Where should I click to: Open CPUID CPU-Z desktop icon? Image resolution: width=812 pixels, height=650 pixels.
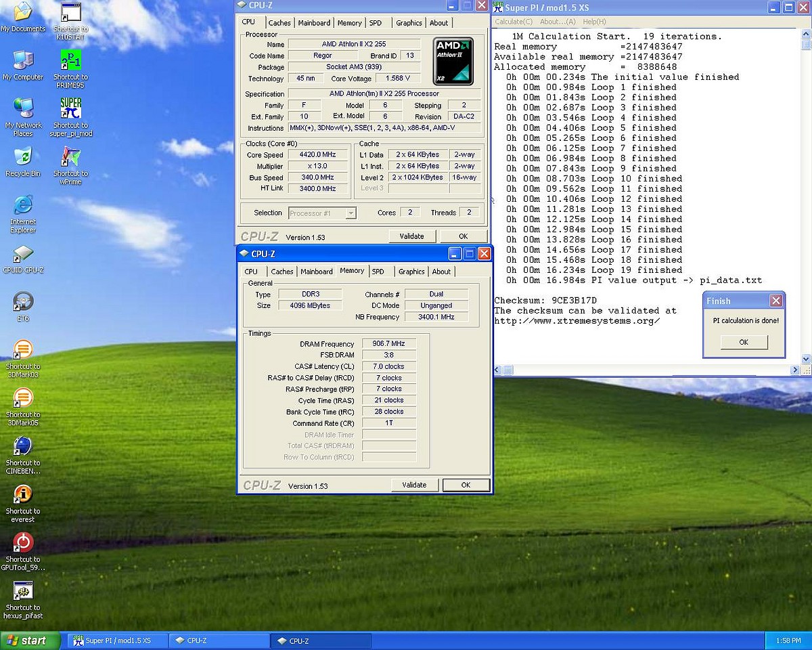tap(23, 254)
